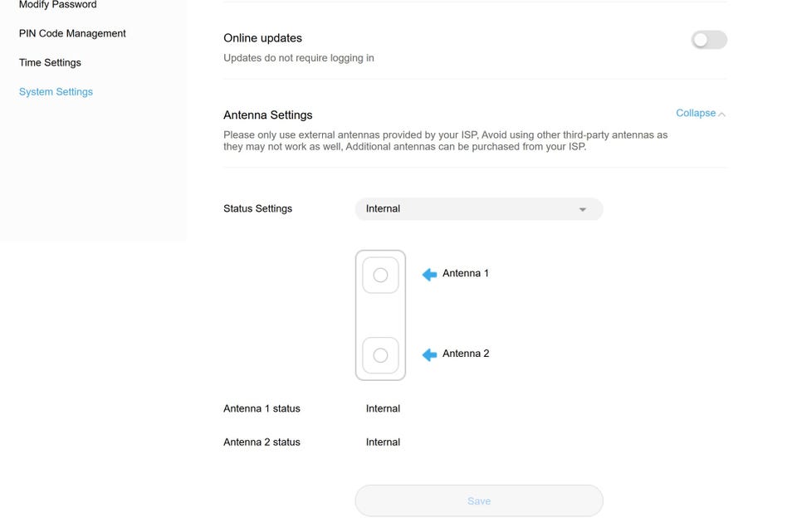The height and width of the screenshot is (532, 797).
Task: Click the Antenna 2 label
Action: click(466, 354)
